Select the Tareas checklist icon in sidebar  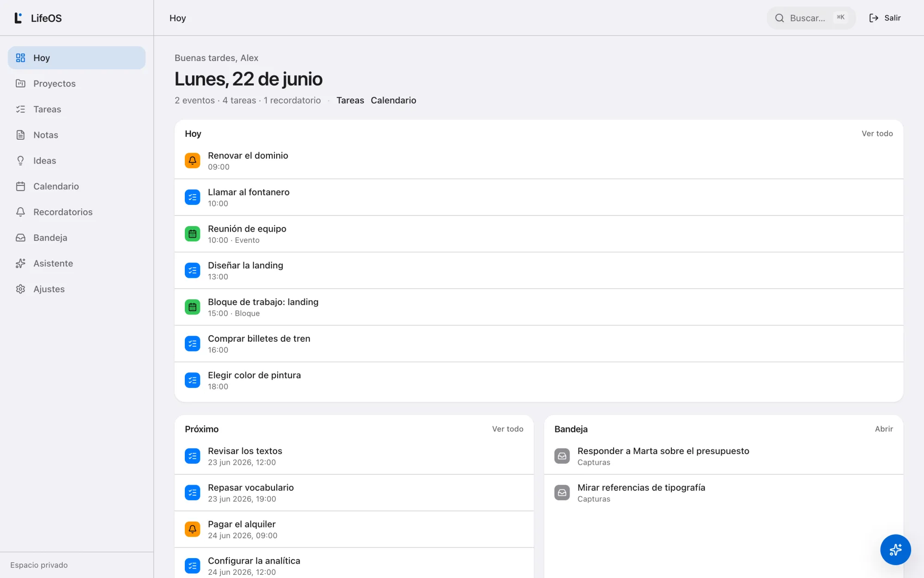[x=20, y=109]
